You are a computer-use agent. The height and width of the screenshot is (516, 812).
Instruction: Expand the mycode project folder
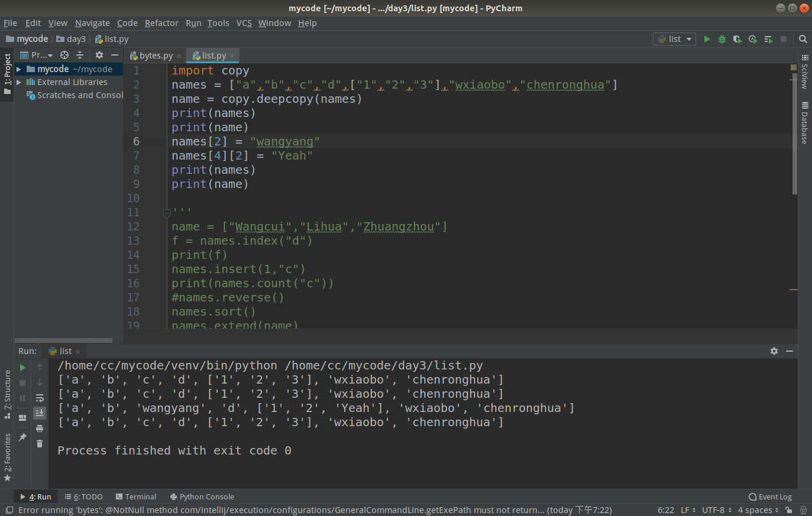(19, 69)
